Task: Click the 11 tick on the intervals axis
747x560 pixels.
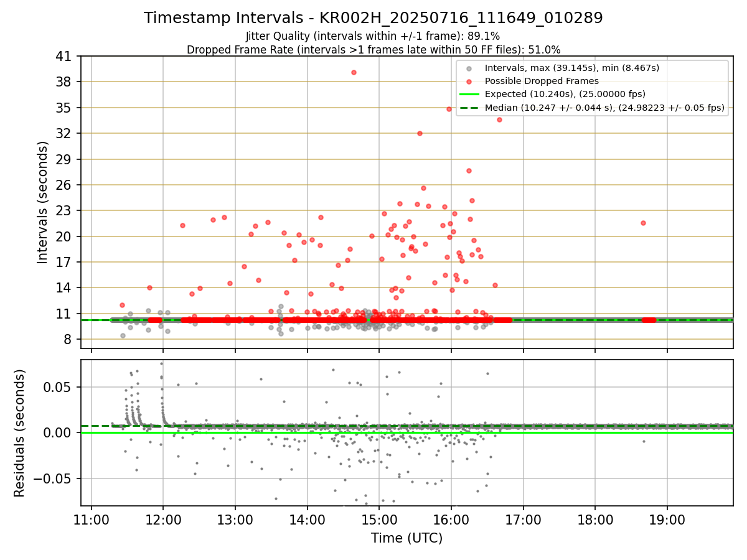Action: (63, 314)
